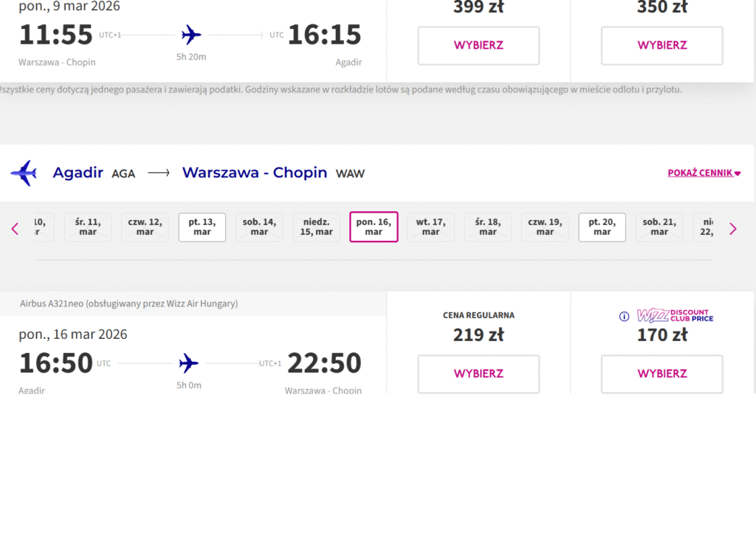Screen dimensions: 756x542
Task: Click Wybierz under 219 zł regular price
Action: (x=478, y=374)
